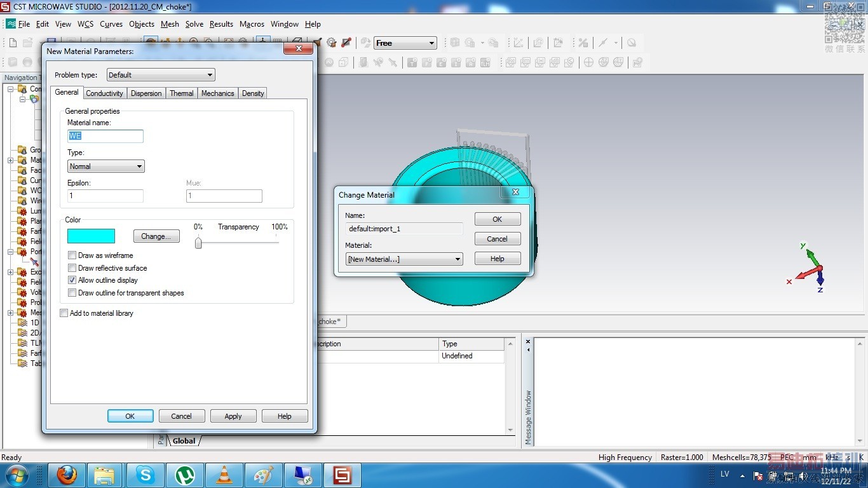Select the Re real-part plot icon
Screen dimensions: 868x488
tap(510, 62)
